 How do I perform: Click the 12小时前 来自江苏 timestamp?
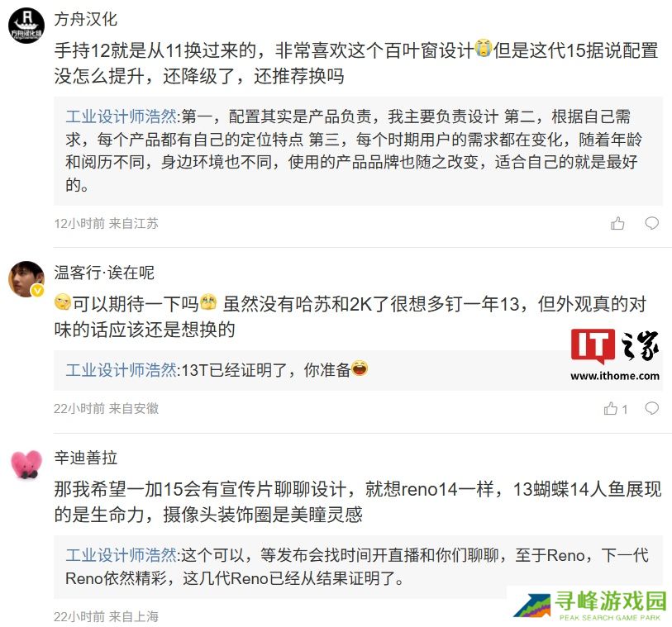pos(107,224)
